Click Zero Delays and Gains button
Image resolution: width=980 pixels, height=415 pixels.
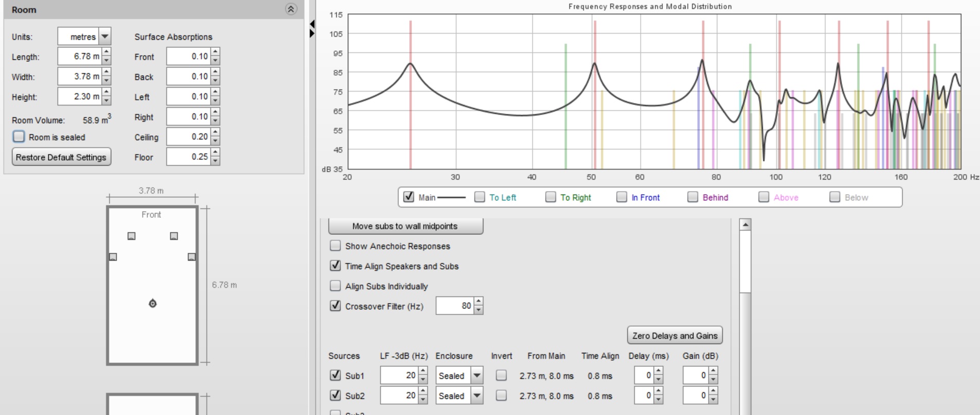tap(675, 335)
